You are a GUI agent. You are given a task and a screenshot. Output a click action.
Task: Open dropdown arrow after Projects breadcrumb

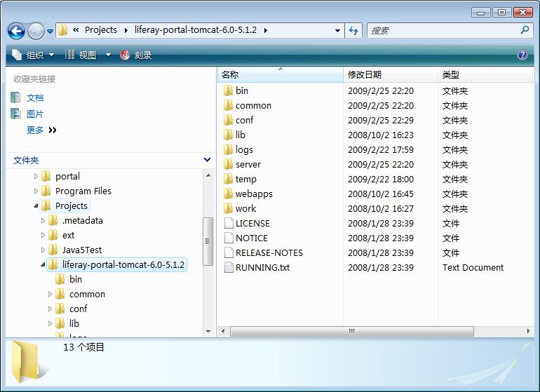click(x=126, y=30)
